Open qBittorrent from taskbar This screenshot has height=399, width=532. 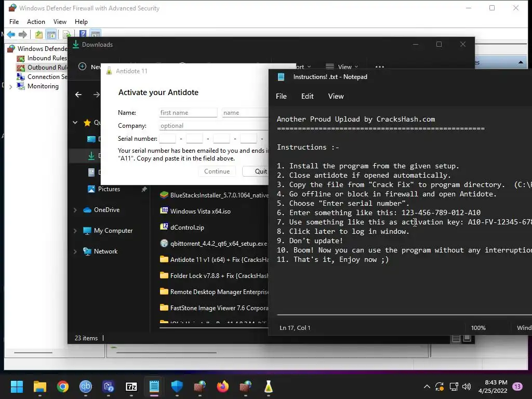[86, 387]
